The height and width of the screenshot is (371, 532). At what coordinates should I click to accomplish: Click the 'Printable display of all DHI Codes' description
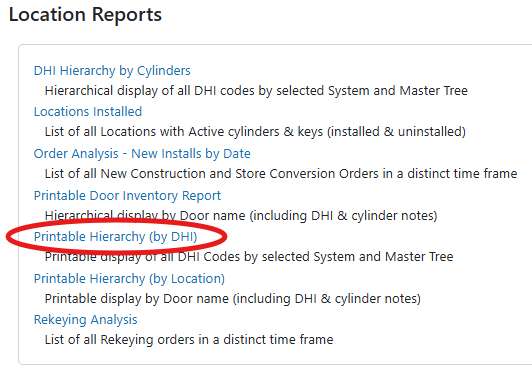[249, 257]
